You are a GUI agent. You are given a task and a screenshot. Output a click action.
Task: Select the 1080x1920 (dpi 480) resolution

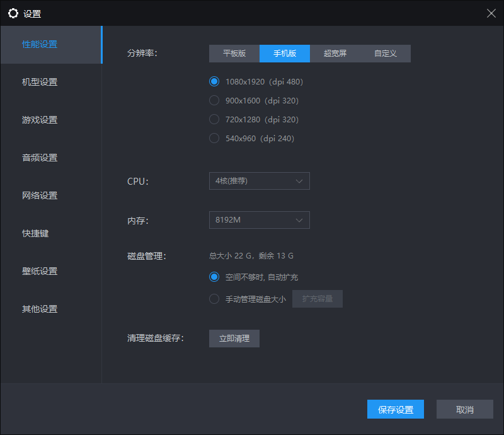[x=214, y=81]
